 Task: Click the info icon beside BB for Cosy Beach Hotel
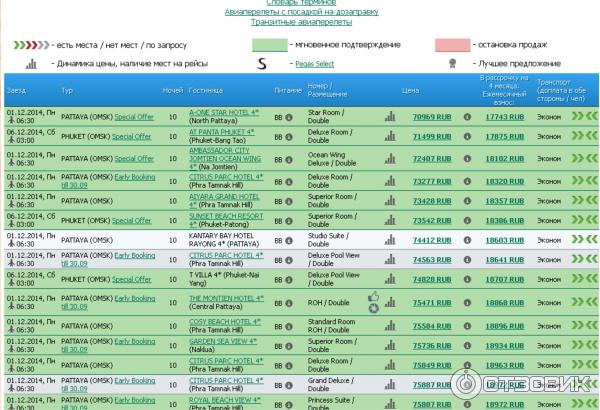click(x=290, y=325)
